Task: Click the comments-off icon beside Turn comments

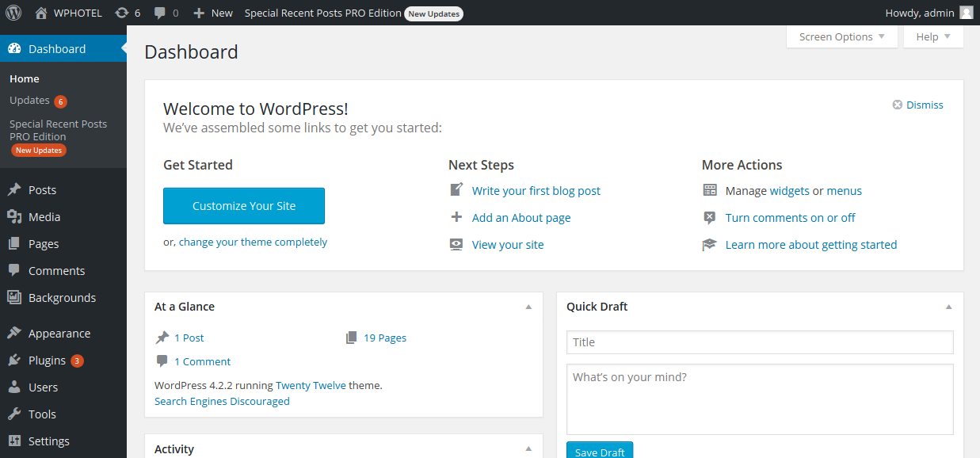Action: point(710,217)
